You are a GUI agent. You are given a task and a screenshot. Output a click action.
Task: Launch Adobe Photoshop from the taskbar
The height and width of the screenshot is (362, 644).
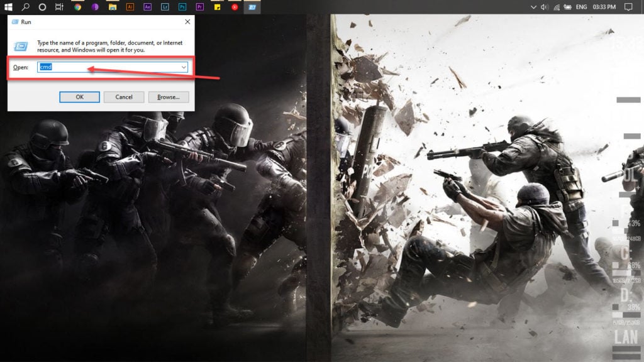182,7
